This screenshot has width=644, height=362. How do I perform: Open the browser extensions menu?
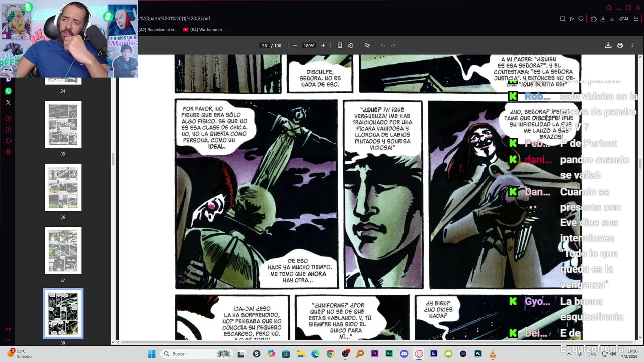click(x=594, y=19)
